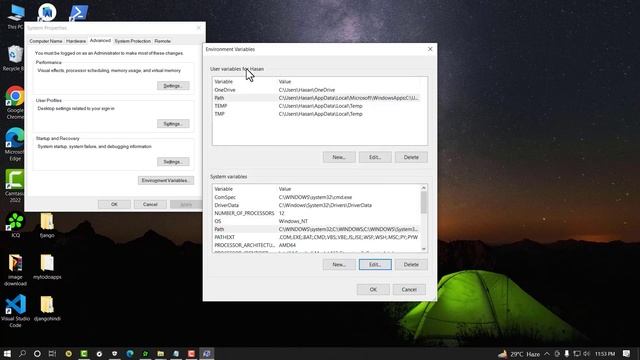Open Startup and Recovery Settings button
This screenshot has width=640, height=360.
pos(173,162)
